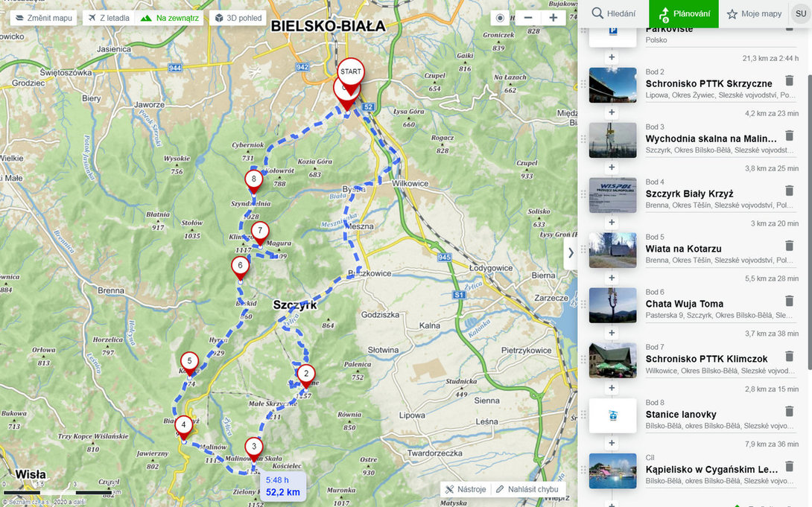The height and width of the screenshot is (507, 812).
Task: Click the Nahlásit chybu link
Action: [x=527, y=489]
